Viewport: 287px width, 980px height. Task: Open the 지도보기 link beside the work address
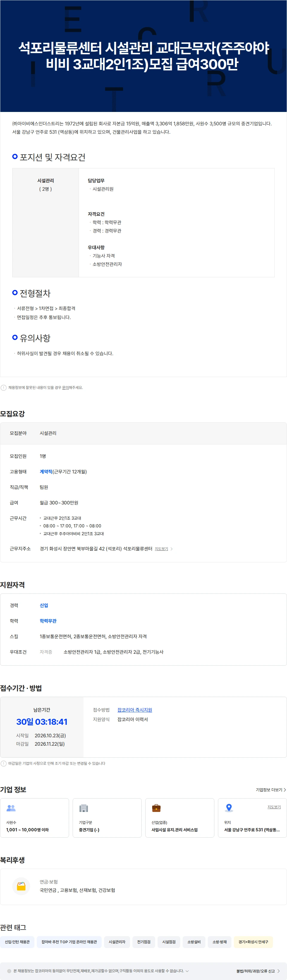(x=161, y=549)
